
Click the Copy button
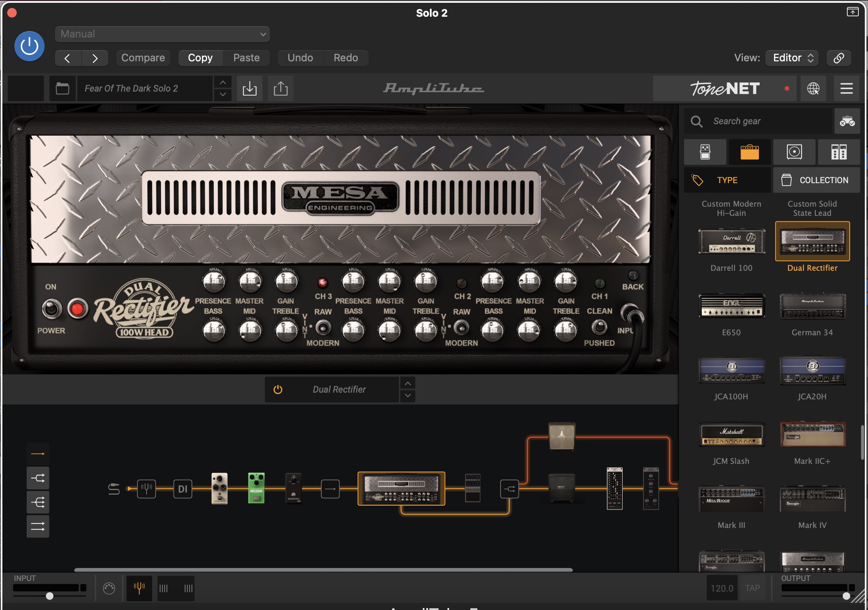coord(200,58)
